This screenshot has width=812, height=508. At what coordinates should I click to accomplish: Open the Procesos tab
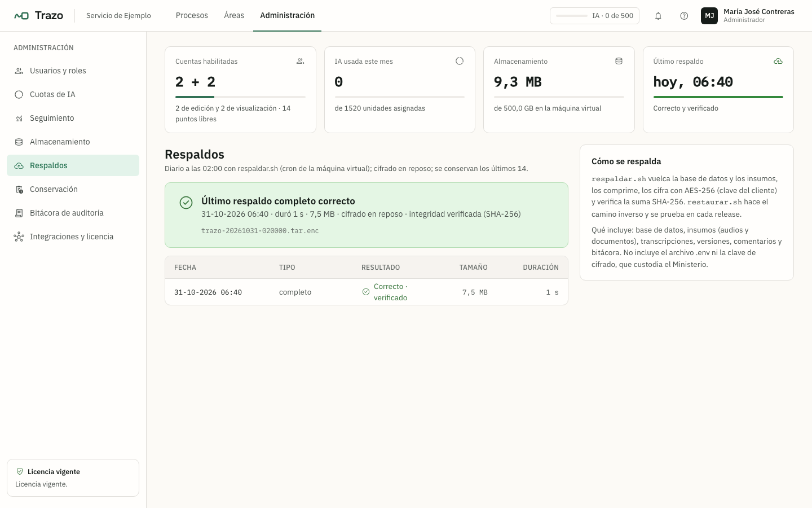(192, 16)
